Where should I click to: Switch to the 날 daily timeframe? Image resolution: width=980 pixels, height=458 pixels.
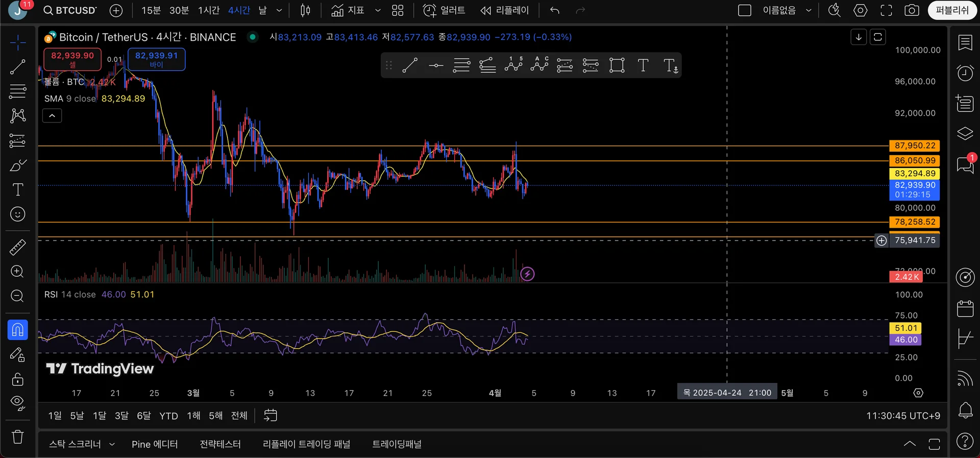coord(262,10)
